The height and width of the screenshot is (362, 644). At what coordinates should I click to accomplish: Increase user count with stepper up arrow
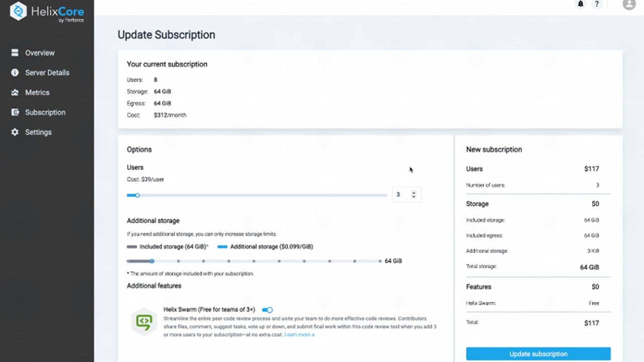(414, 192)
